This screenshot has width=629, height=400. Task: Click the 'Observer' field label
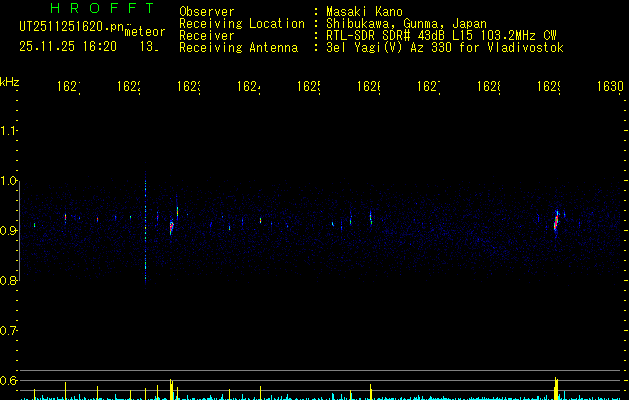coord(207,12)
